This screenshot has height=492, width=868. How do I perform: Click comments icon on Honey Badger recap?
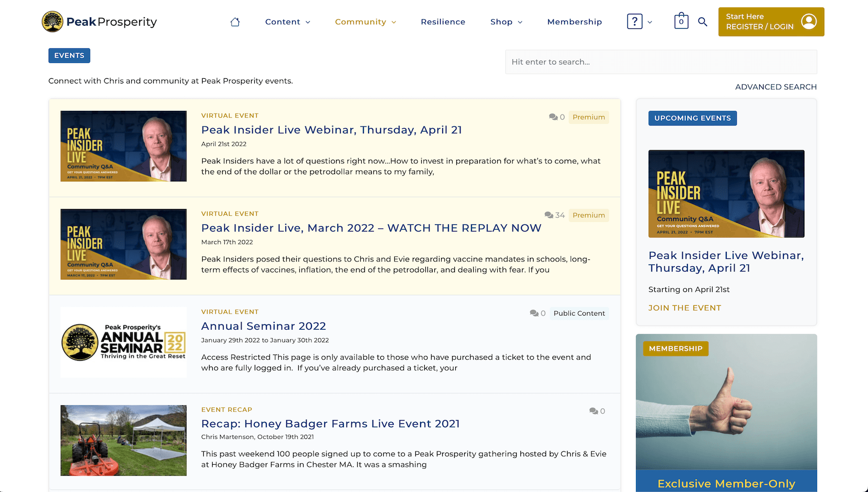click(593, 411)
